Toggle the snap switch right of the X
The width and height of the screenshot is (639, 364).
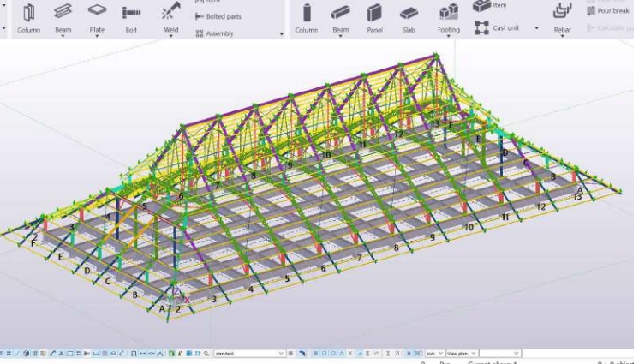(x=359, y=354)
